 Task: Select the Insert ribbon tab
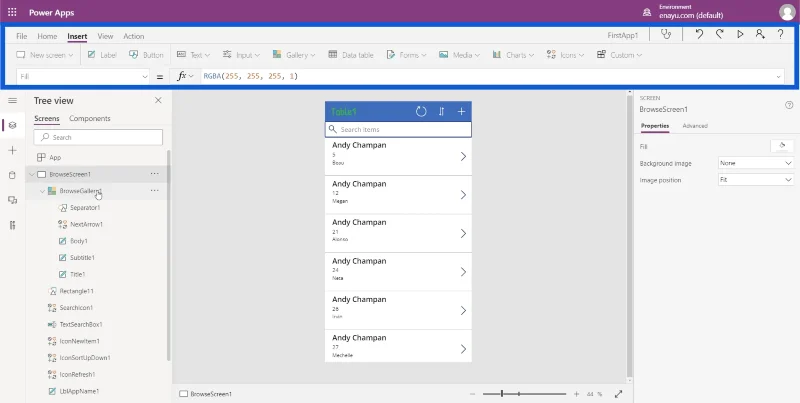[77, 36]
